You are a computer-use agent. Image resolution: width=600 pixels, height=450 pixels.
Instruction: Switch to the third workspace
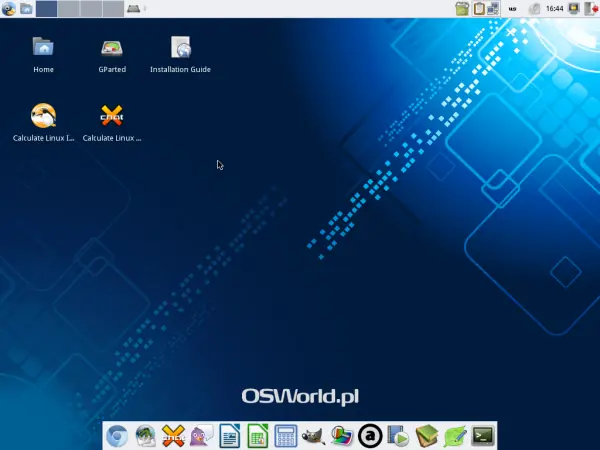91,8
